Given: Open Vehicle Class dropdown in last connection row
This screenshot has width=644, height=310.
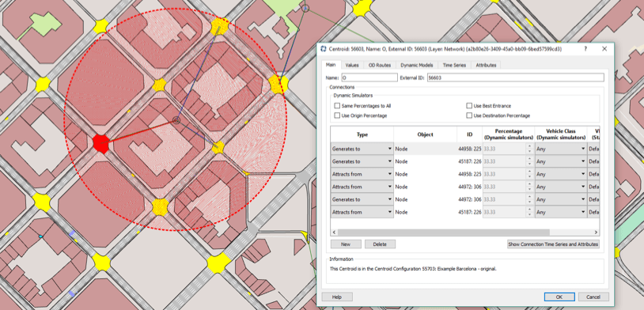Looking at the screenshot, I should click(x=561, y=212).
